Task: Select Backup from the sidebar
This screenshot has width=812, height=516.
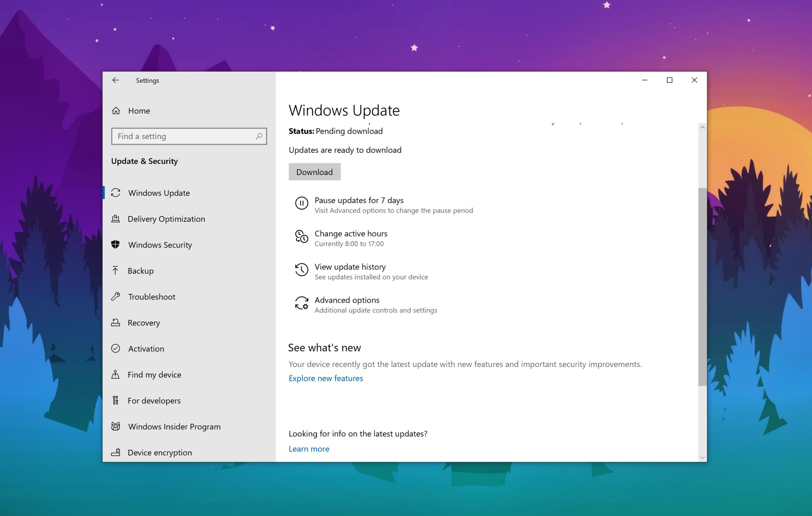Action: (x=189, y=271)
